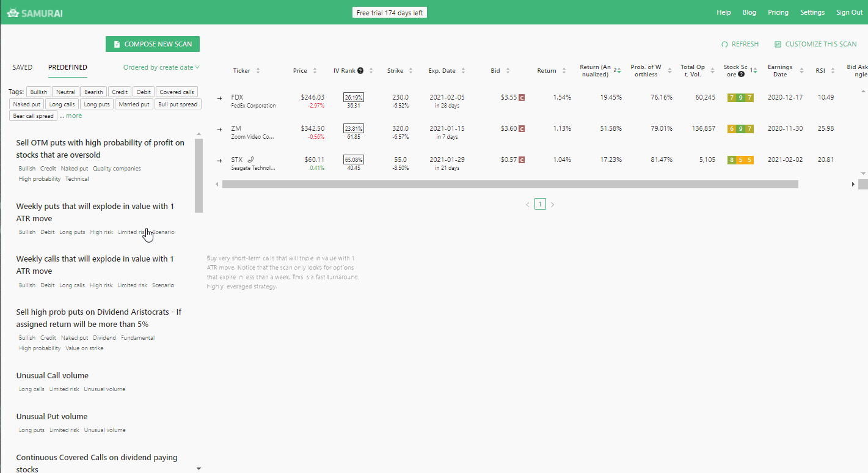Click the scan list vertical scrollbar thumb

199,175
